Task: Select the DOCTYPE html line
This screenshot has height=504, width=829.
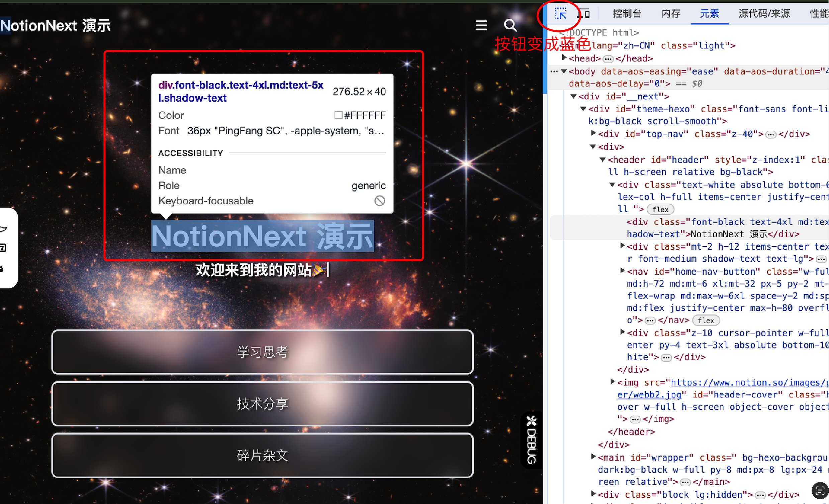Action: (x=599, y=33)
